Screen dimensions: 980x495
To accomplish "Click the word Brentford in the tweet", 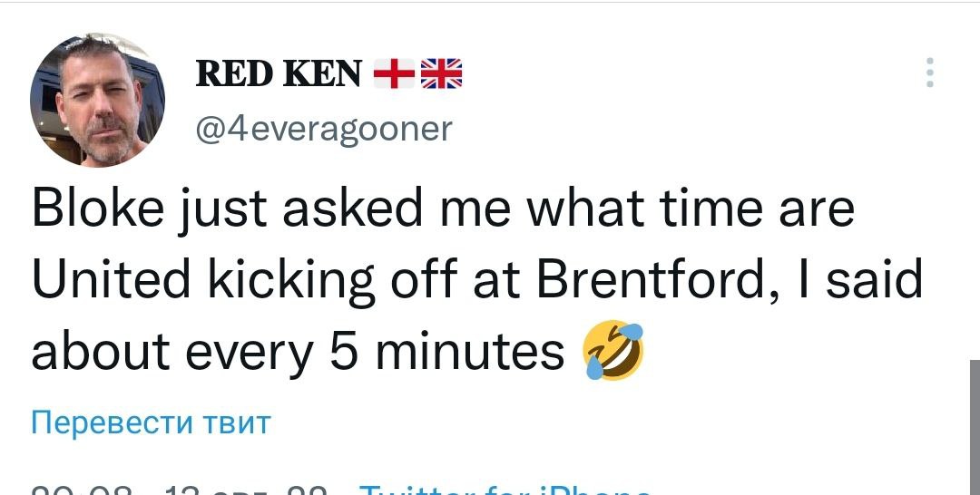I will [x=646, y=280].
